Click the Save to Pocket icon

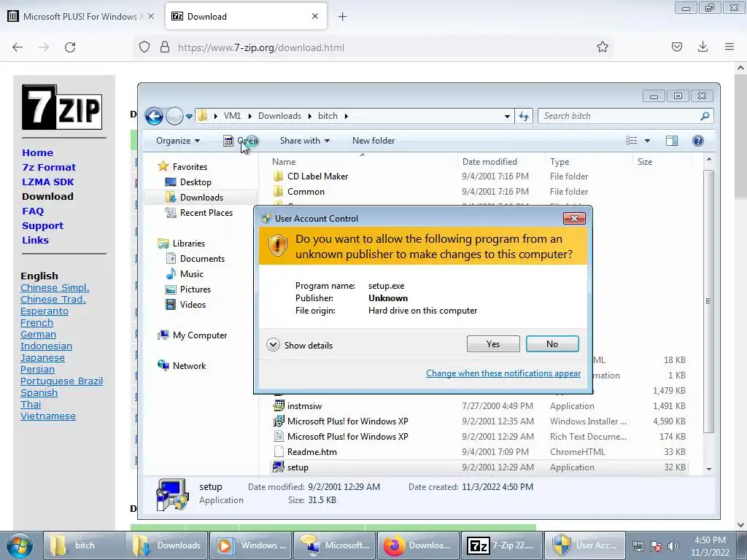676,47
